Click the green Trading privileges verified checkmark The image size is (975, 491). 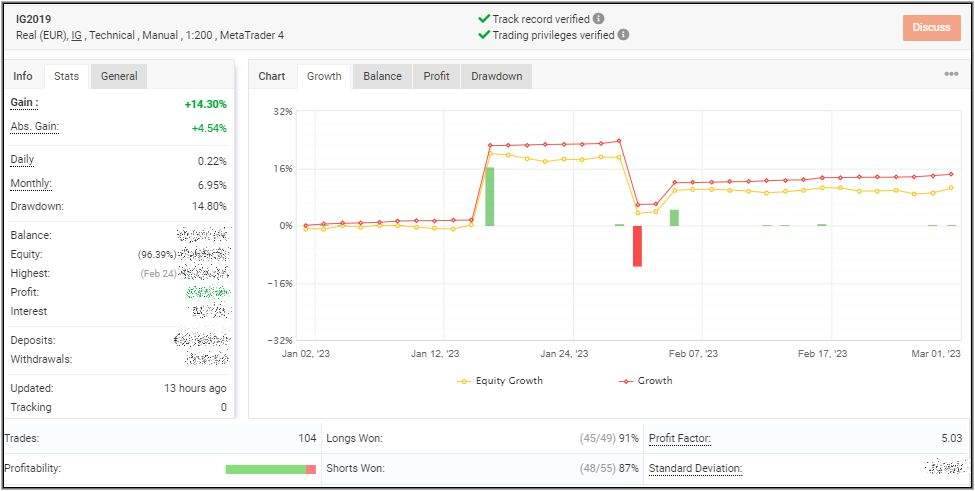point(484,34)
